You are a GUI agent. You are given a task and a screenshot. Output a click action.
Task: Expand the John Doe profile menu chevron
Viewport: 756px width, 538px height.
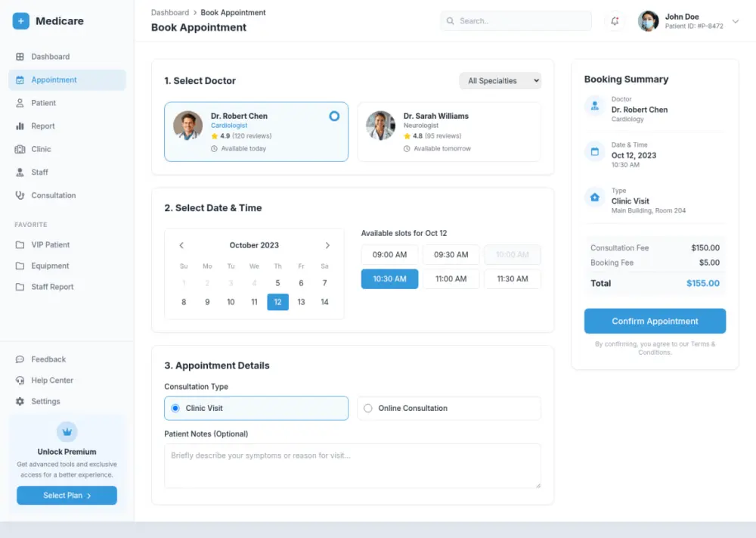[736, 21]
